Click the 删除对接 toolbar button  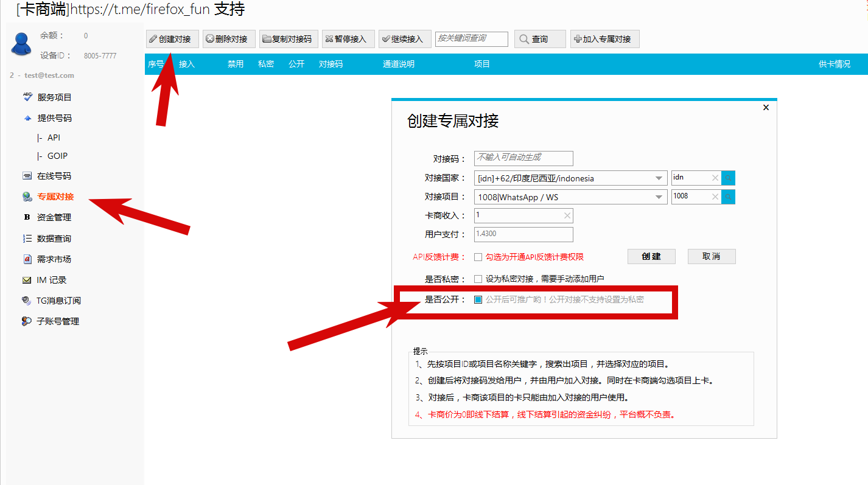coord(229,39)
